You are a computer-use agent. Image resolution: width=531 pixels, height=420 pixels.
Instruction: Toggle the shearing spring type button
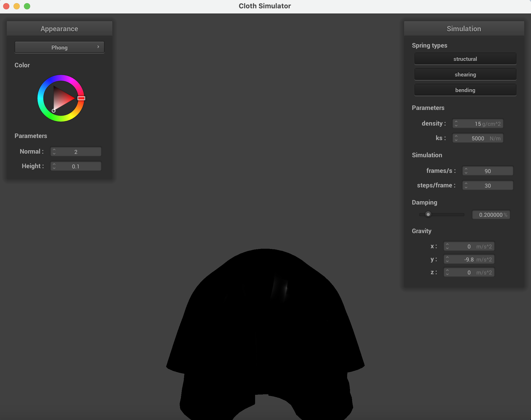465,75
